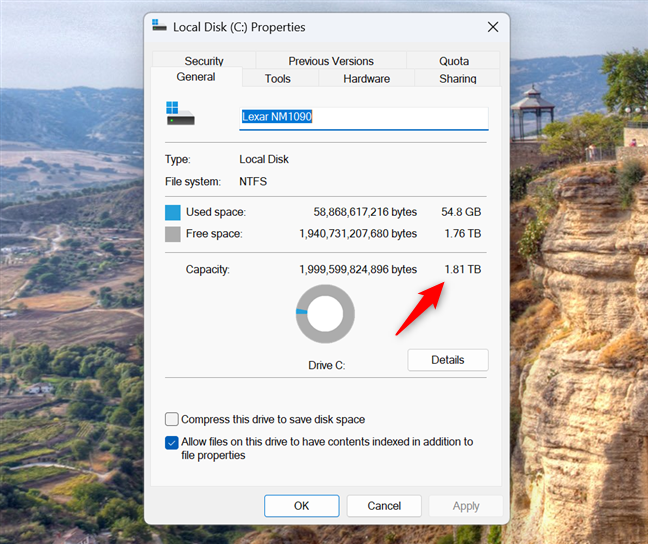Screen dimensions: 648x544
Task: Go to the Tools tab
Action: pyautogui.click(x=278, y=79)
